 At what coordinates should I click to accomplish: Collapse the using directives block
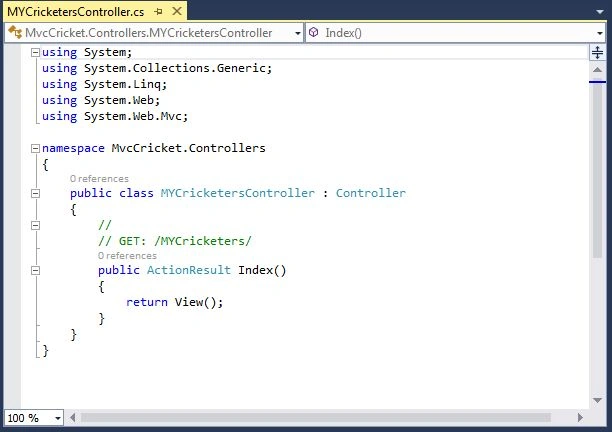pyautogui.click(x=35, y=52)
